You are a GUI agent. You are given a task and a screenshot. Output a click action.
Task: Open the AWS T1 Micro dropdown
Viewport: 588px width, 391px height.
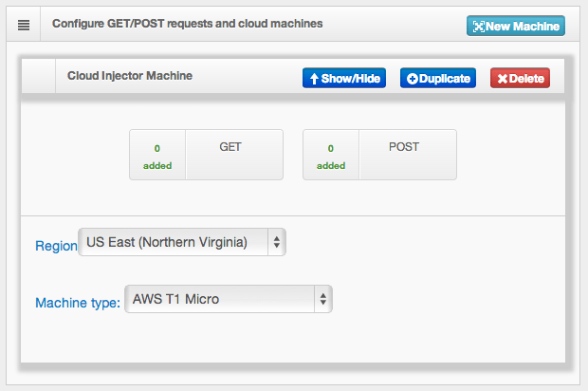click(x=229, y=299)
